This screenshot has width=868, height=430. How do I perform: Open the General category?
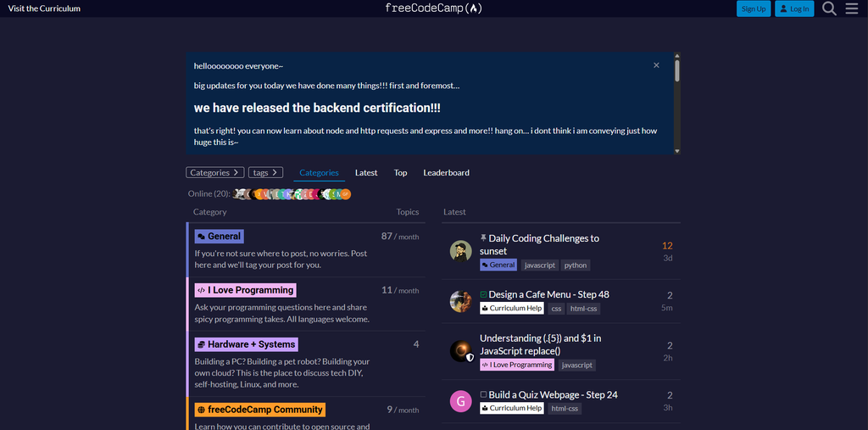pyautogui.click(x=220, y=236)
